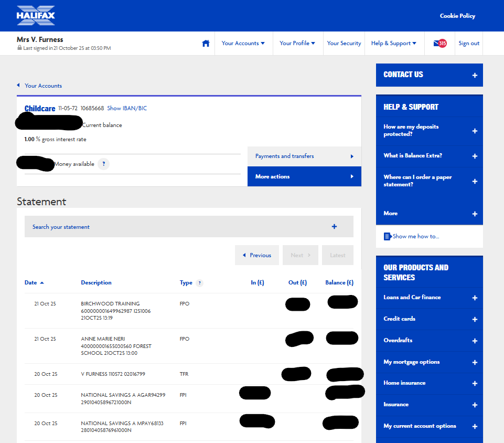Expand the Loans and Car finance section
The image size is (504, 443).
pyautogui.click(x=475, y=298)
